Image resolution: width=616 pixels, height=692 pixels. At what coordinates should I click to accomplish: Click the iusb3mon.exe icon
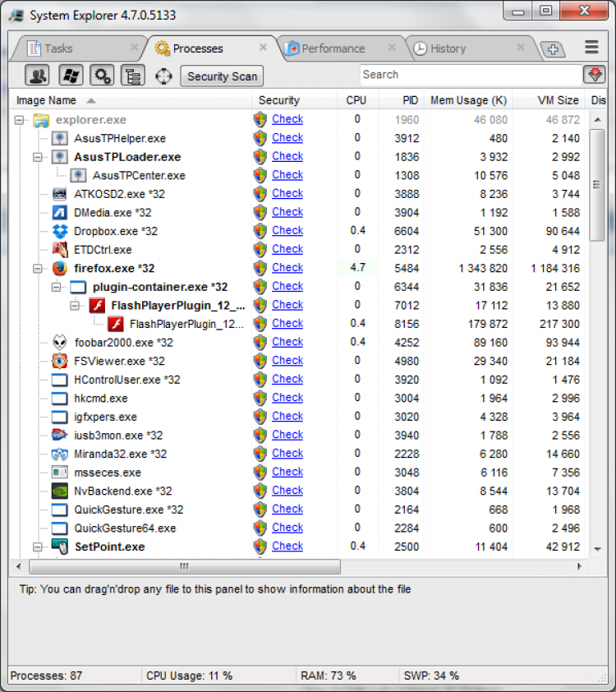[59, 435]
